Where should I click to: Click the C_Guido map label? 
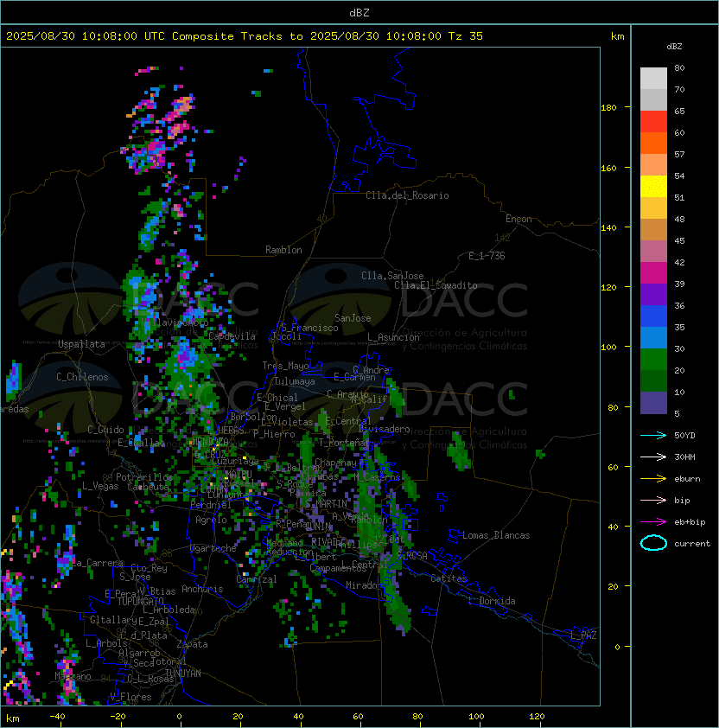pyautogui.click(x=105, y=430)
